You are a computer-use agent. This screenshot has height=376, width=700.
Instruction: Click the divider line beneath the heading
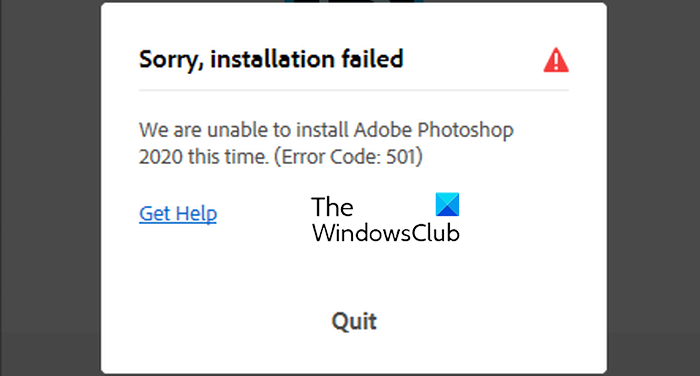pos(354,90)
